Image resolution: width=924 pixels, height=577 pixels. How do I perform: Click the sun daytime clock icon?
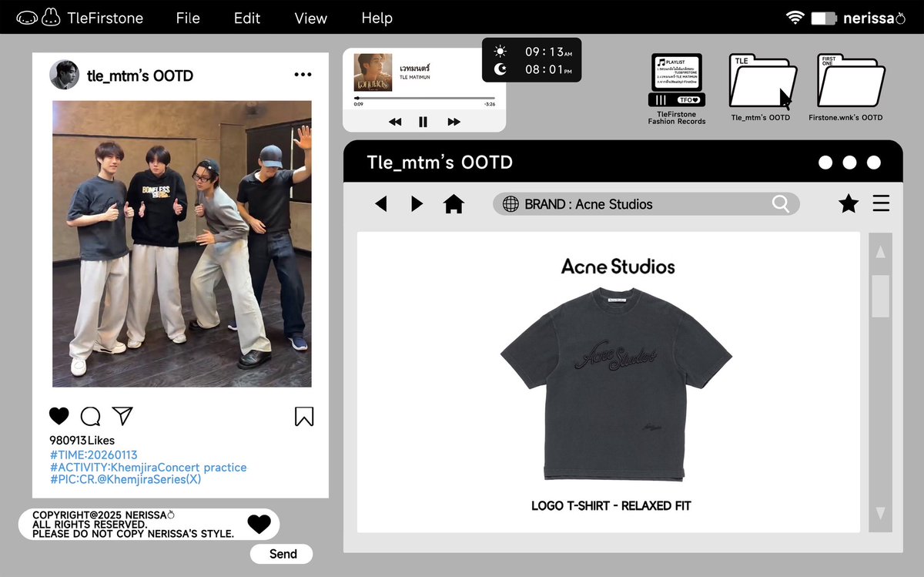tap(500, 52)
